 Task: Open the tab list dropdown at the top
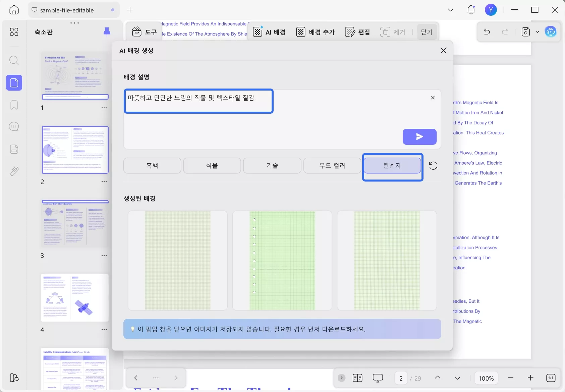point(450,10)
